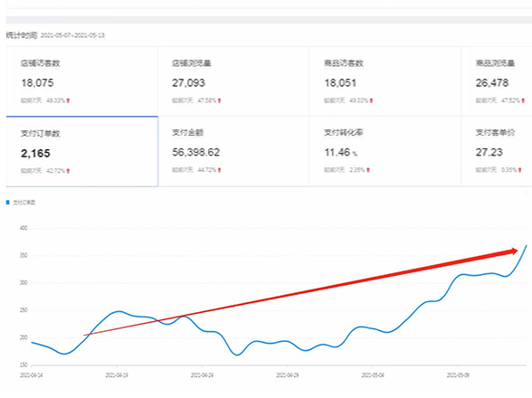Click the 统计时间 date range 2021-05-07~2021-05-13
532x398 pixels.
click(x=72, y=35)
